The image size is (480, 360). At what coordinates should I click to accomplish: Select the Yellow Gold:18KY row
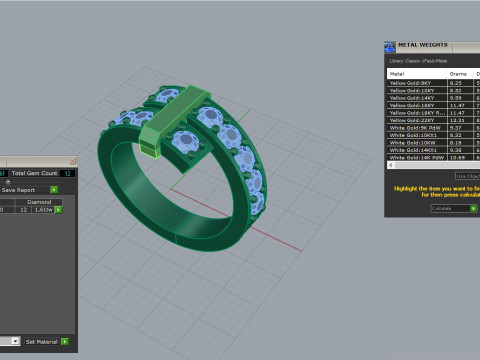(x=433, y=105)
